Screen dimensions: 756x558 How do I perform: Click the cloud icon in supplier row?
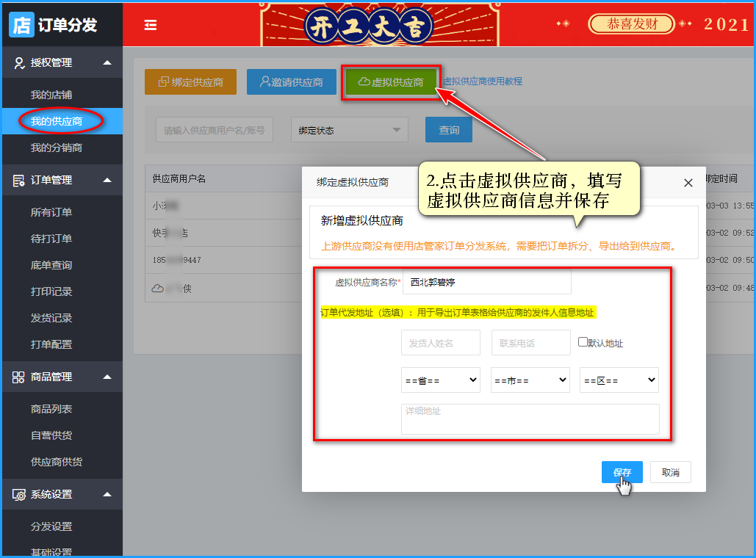tap(158, 289)
